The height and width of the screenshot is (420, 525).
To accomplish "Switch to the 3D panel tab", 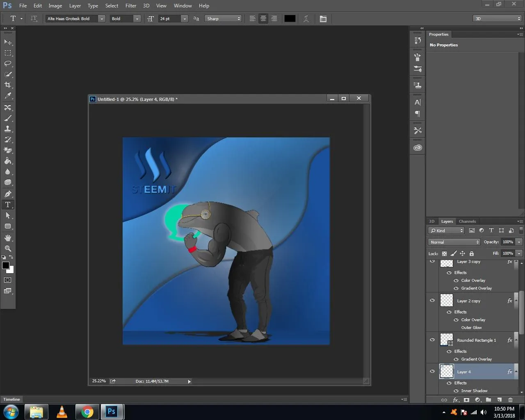I will pyautogui.click(x=431, y=221).
